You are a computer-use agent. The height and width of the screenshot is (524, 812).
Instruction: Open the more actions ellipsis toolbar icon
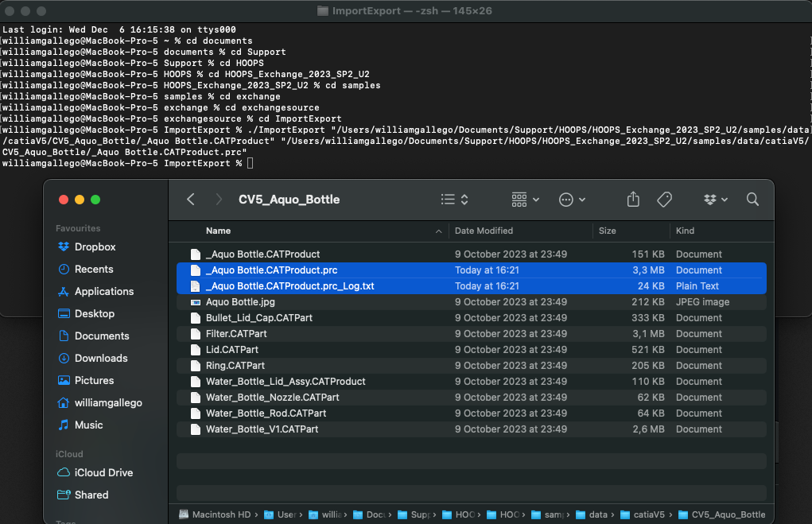(567, 200)
